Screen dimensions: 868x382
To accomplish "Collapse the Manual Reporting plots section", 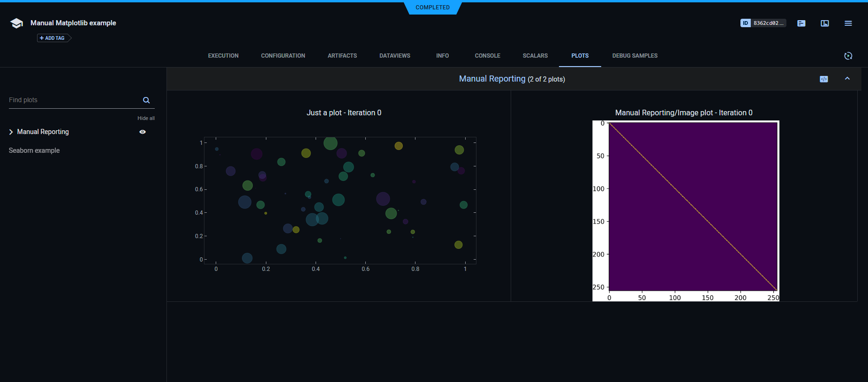I will [x=847, y=79].
